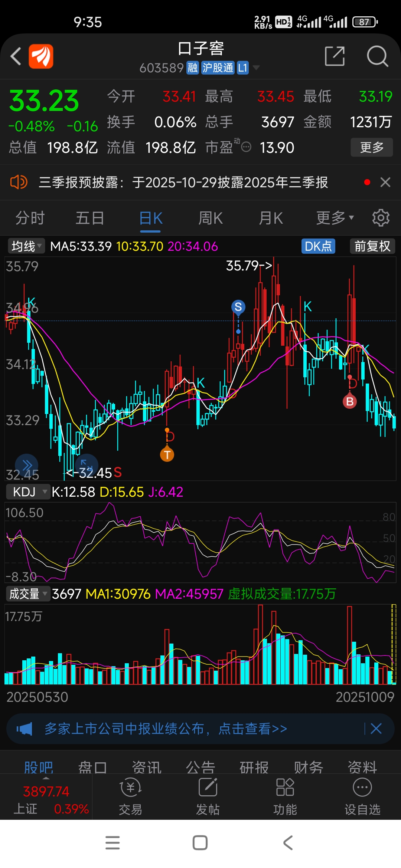Open 发帖 post icon
Viewport: 401px width, 868px height.
(208, 797)
